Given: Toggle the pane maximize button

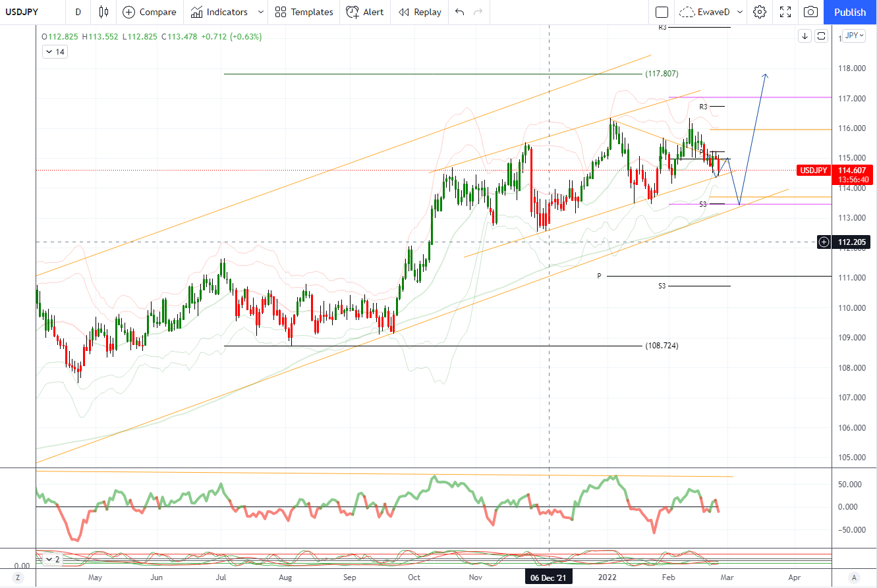Looking at the screenshot, I should pyautogui.click(x=821, y=36).
